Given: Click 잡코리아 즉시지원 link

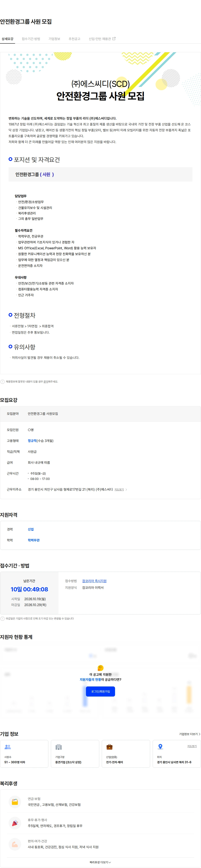Looking at the screenshot, I should (x=94, y=580).
